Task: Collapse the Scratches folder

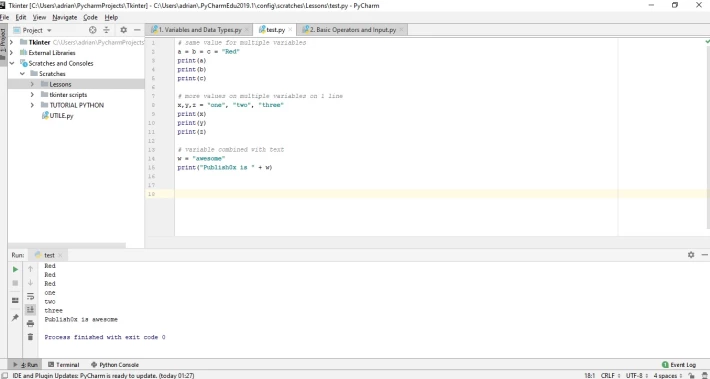Action: click(x=22, y=73)
